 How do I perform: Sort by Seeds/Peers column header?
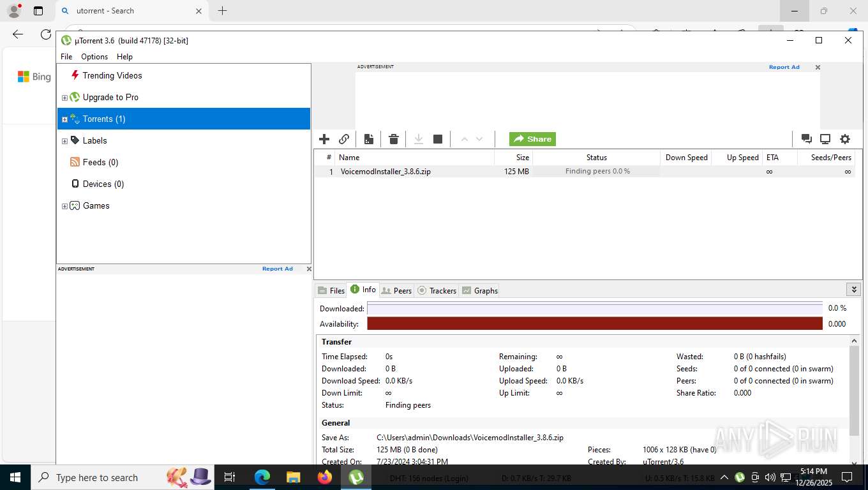(x=826, y=158)
